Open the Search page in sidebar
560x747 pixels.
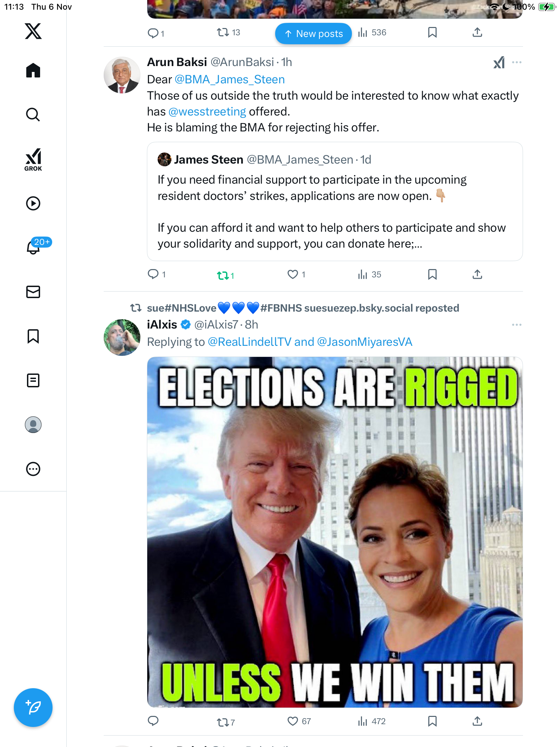tap(33, 115)
